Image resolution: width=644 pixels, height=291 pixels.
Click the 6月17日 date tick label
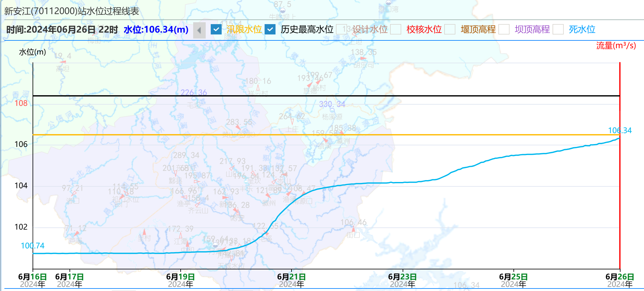pyautogui.click(x=70, y=277)
